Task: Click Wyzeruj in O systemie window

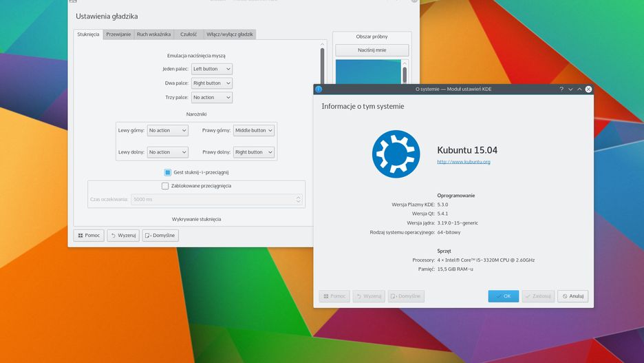Action: tap(369, 296)
